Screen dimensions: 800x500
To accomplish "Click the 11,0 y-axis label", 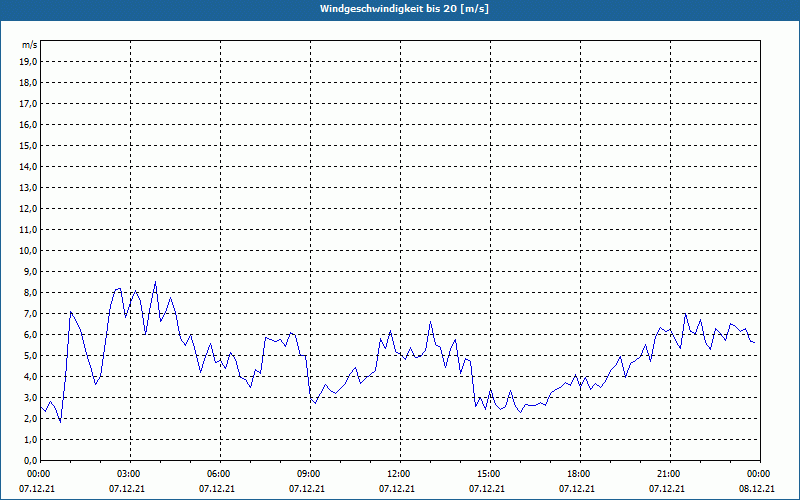I will pyautogui.click(x=29, y=230).
